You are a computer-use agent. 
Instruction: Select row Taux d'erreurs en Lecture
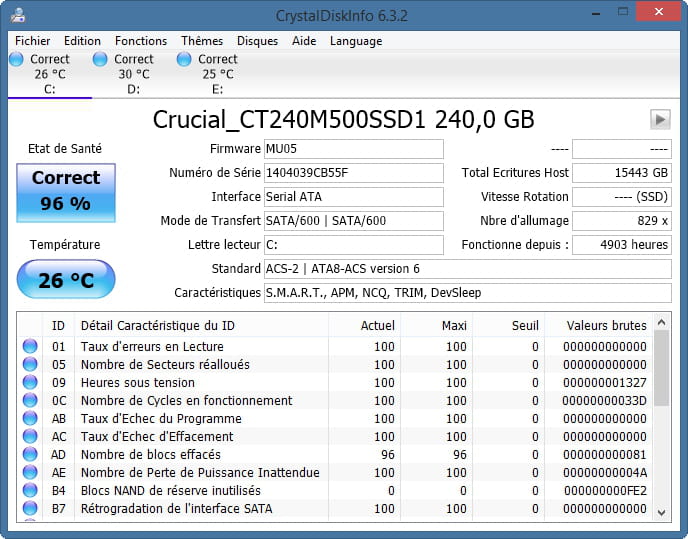[335, 346]
